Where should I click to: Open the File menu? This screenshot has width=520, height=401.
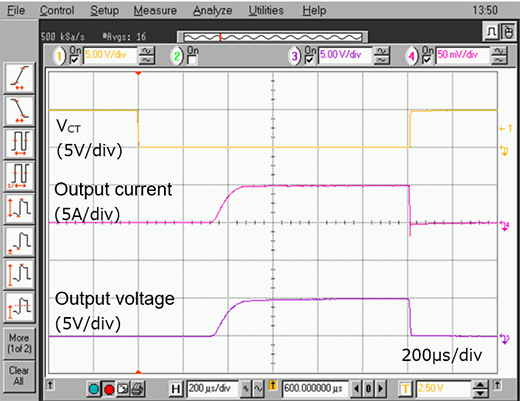16,11
